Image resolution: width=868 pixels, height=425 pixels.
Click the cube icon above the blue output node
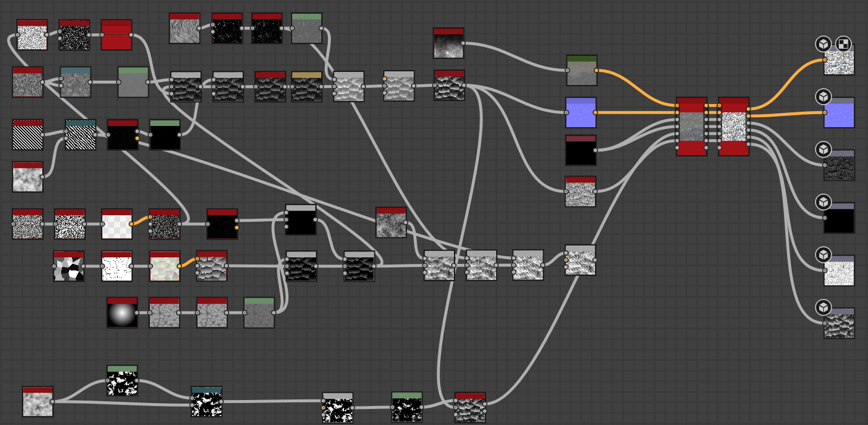(x=823, y=96)
